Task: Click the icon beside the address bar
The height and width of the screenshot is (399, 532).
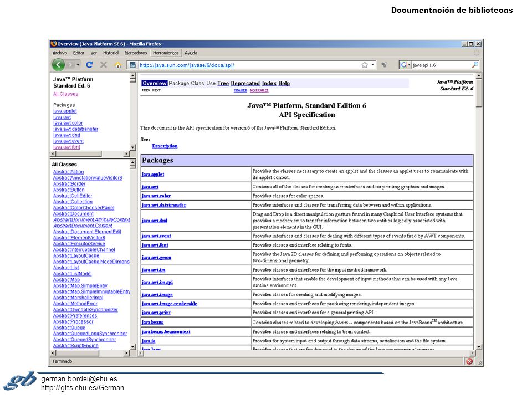Action: tap(384, 65)
